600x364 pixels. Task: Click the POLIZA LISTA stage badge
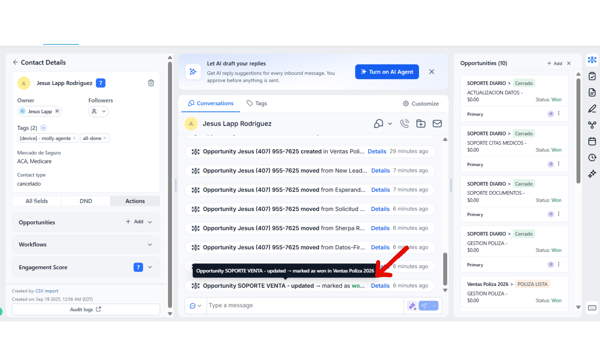point(532,284)
